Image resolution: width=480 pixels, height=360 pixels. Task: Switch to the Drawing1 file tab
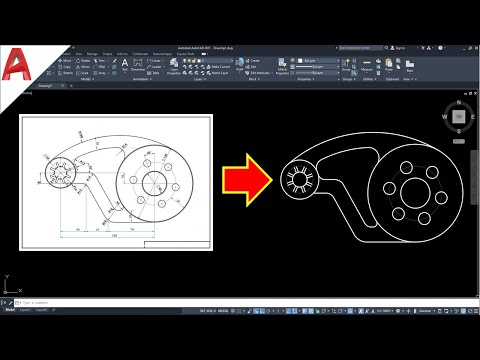46,86
